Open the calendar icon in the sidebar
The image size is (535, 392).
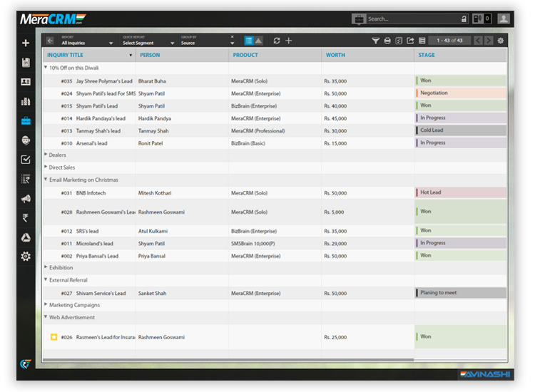pyautogui.click(x=26, y=63)
